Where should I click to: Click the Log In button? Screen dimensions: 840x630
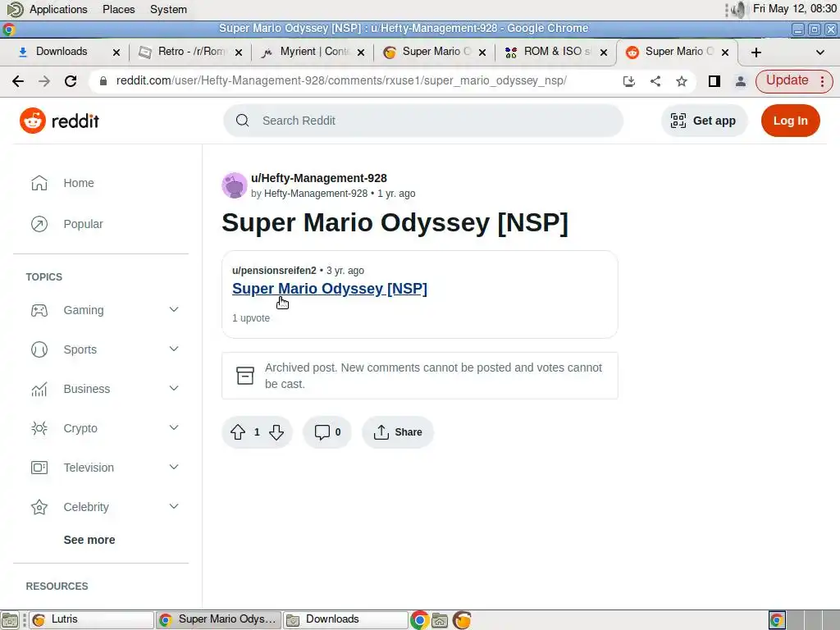point(790,121)
